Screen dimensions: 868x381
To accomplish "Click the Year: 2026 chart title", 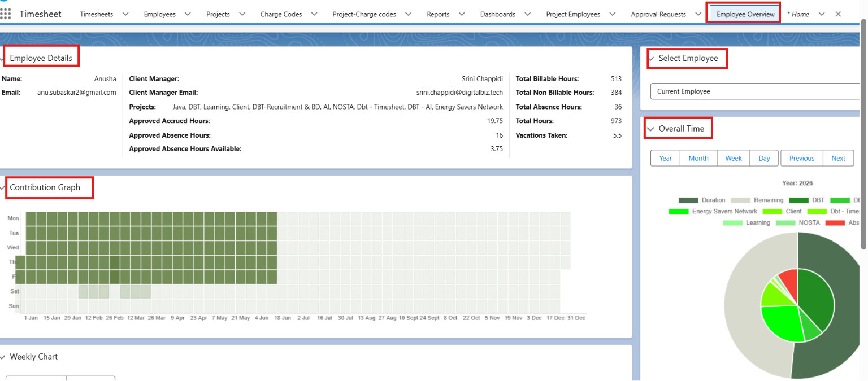I will point(797,183).
